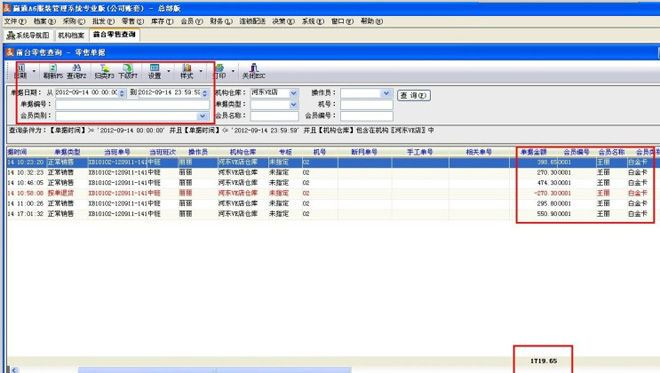The image size is (660, 373).
Task: Open the 机构仓库 dropdown showing 河东VE店
Action: coord(294,93)
